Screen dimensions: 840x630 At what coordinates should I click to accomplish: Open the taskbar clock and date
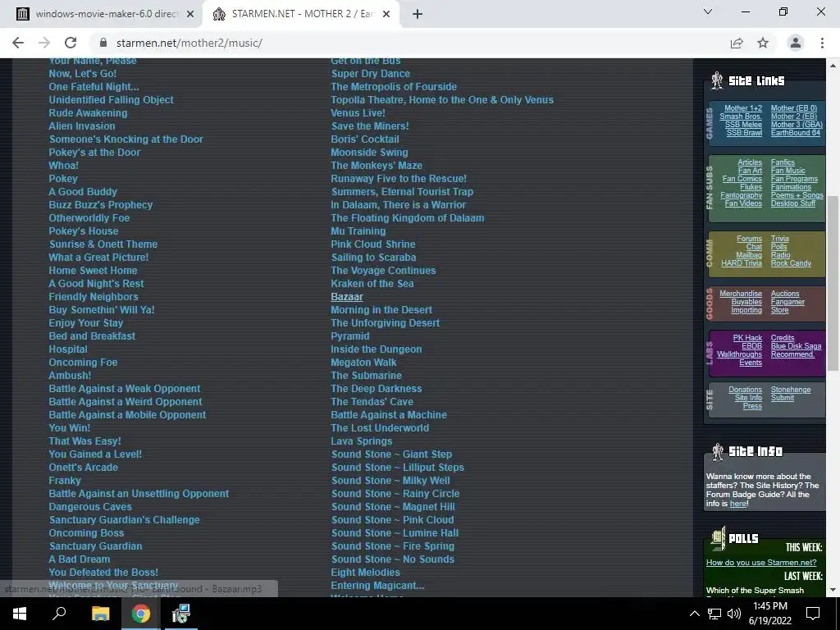pyautogui.click(x=769, y=614)
